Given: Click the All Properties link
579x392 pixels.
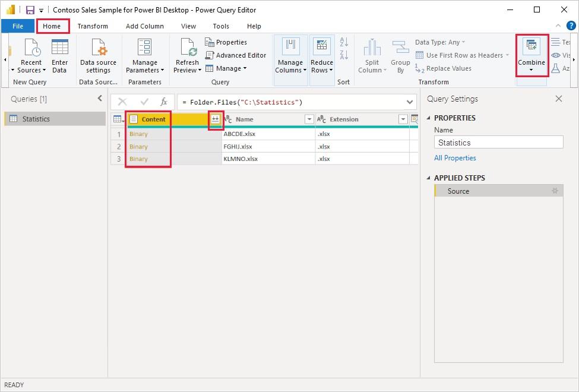Looking at the screenshot, I should tap(455, 158).
